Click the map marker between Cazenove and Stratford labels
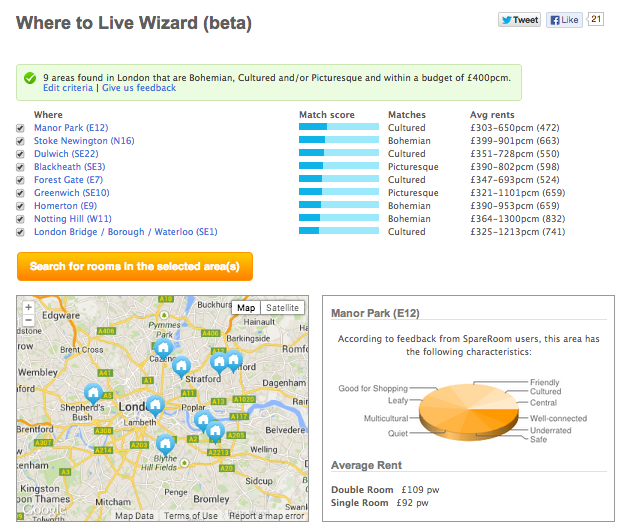This screenshot has width=631, height=532. (181, 367)
